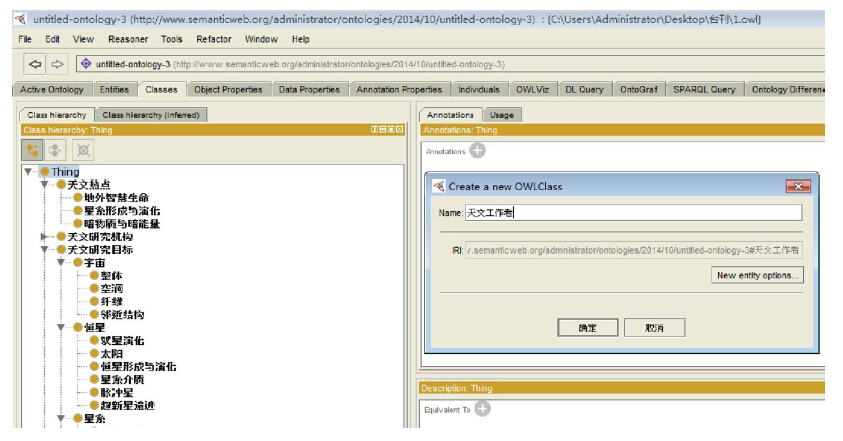This screenshot has height=441, width=843.
Task: Click the Delete selected class icon
Action: 83,150
